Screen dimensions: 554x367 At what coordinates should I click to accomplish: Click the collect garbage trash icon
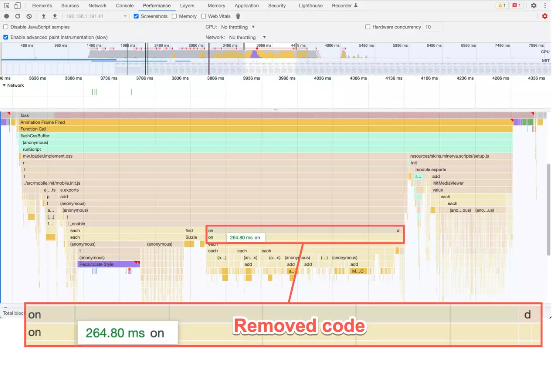[238, 16]
